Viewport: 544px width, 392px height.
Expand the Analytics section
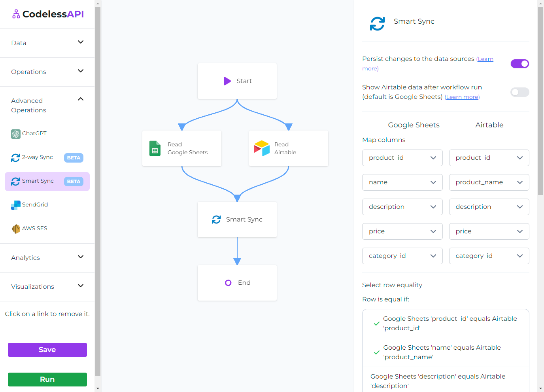pyautogui.click(x=47, y=258)
